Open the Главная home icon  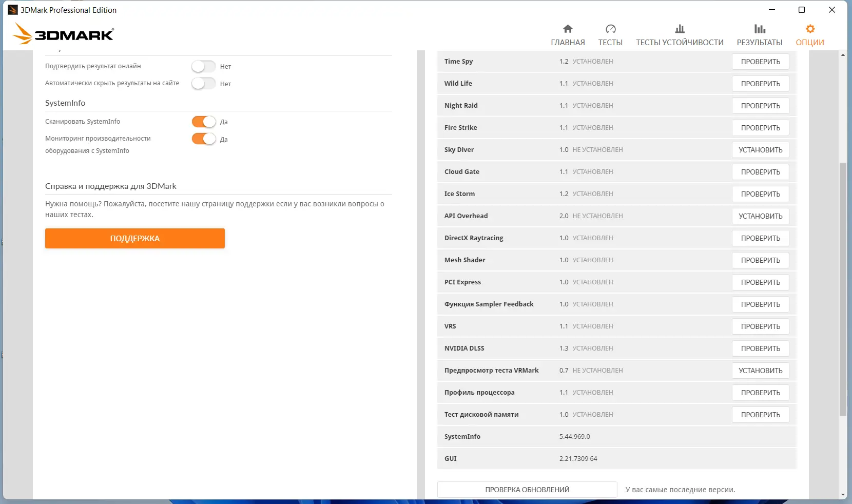point(568,29)
